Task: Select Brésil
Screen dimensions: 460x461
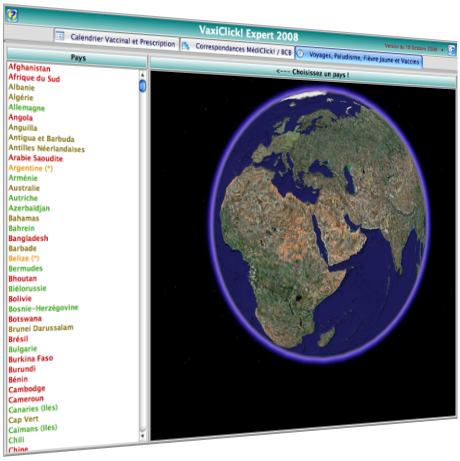Action: click(x=18, y=339)
